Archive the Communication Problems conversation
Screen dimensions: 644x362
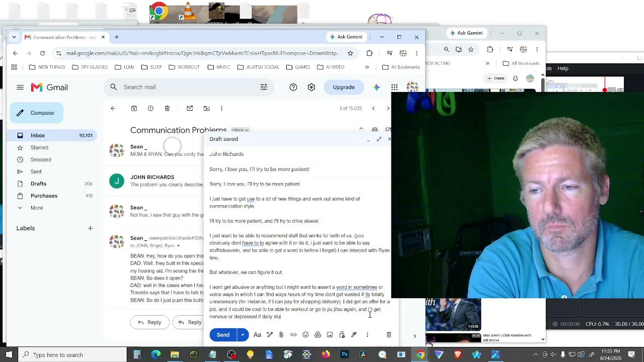pyautogui.click(x=134, y=108)
